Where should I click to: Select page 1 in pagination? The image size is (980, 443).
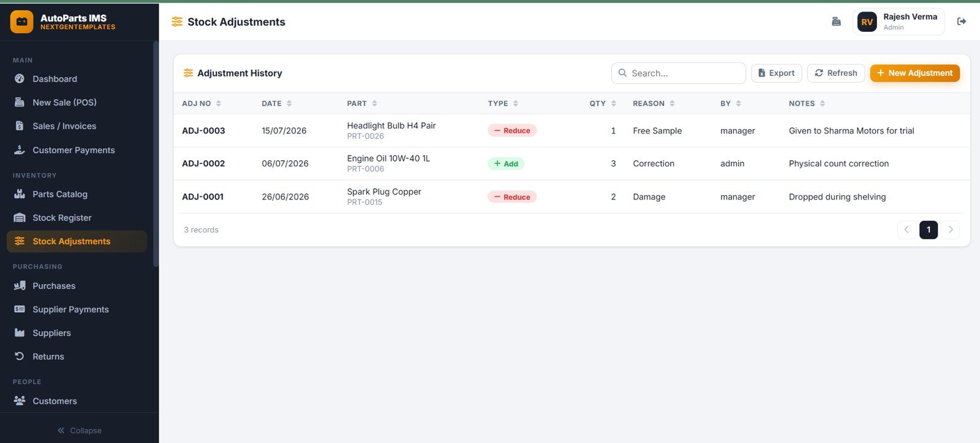929,229
